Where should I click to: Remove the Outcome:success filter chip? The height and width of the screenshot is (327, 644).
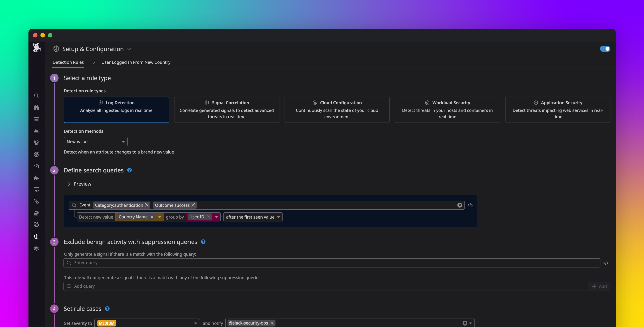(193, 205)
